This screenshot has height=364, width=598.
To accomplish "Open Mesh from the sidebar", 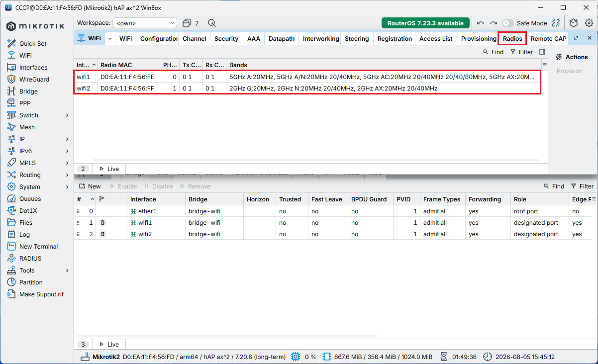I will click(27, 127).
